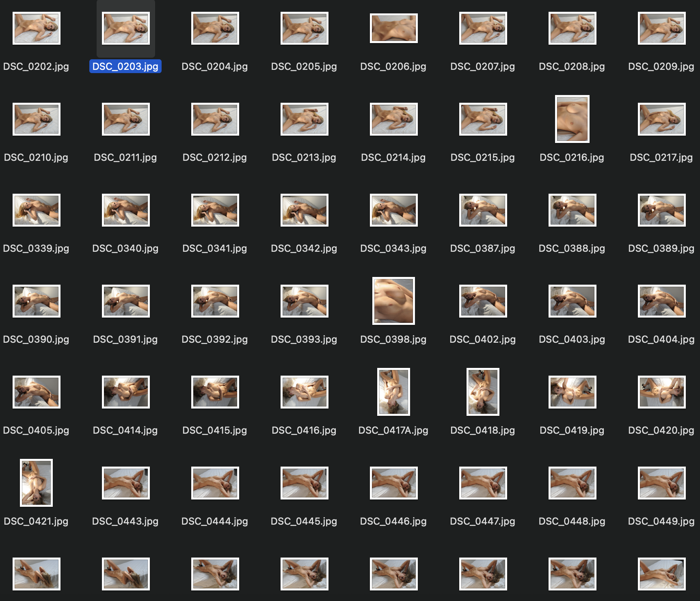Select the DSC_0206.jpg thumbnail
This screenshot has height=601, width=700.
(394, 28)
